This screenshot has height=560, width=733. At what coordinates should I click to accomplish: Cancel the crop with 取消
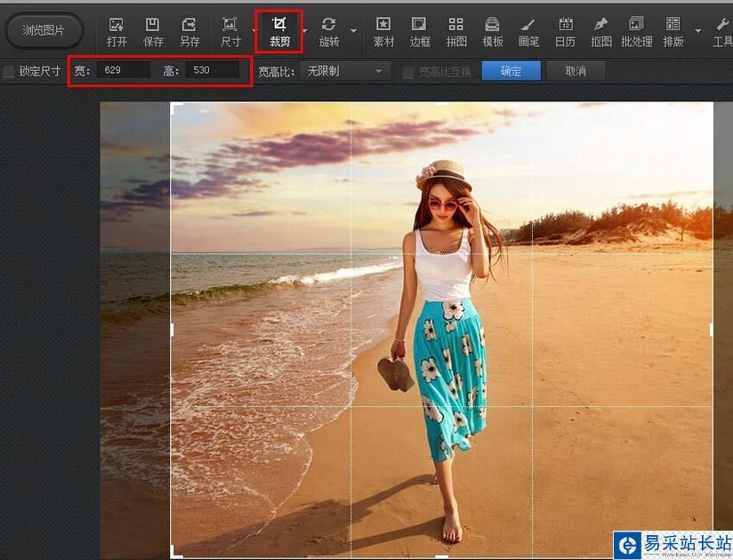click(x=576, y=71)
